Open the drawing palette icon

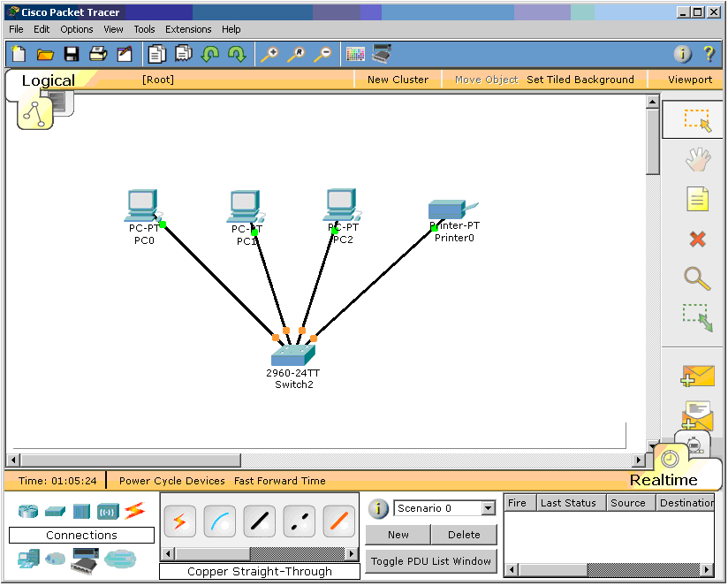[356, 54]
